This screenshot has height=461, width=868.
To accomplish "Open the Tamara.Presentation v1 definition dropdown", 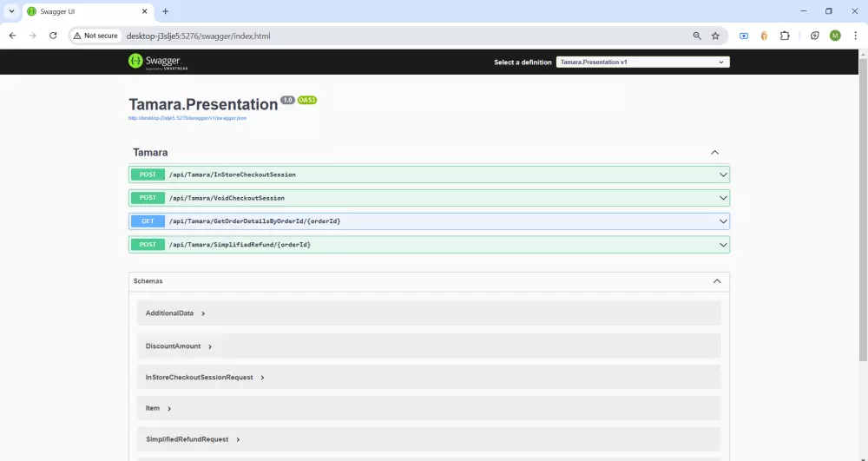I will click(642, 62).
